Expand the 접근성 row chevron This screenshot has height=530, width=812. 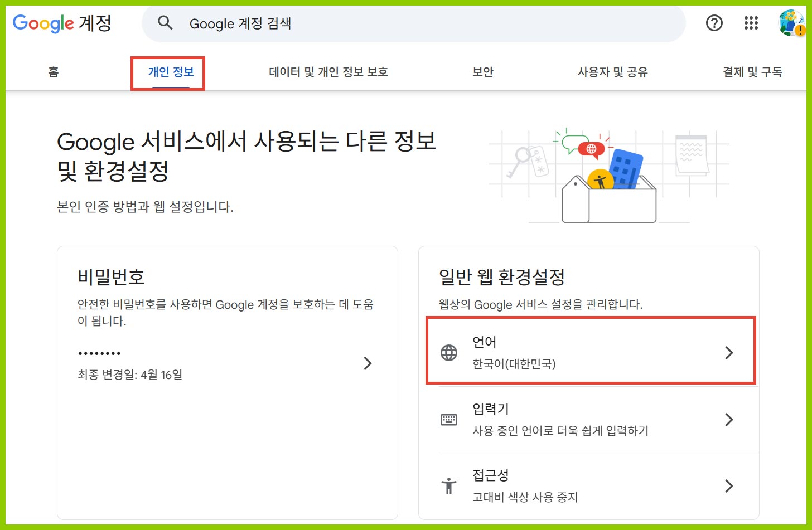(729, 486)
